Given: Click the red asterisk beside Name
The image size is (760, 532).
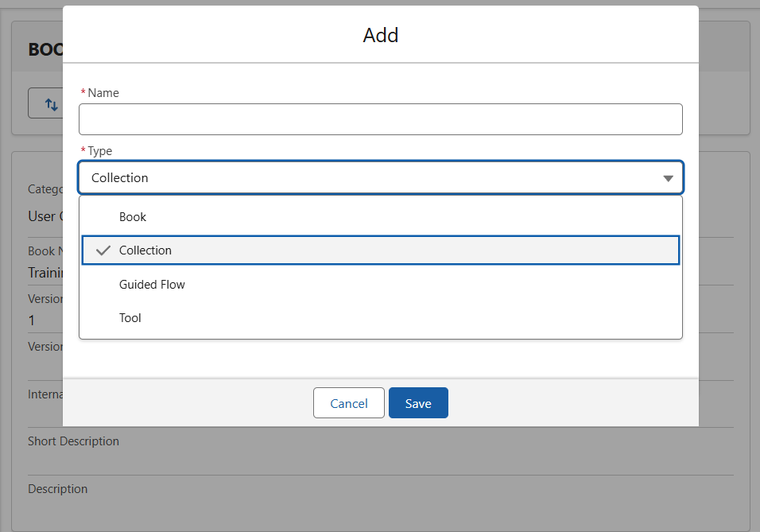Looking at the screenshot, I should click(x=83, y=93).
